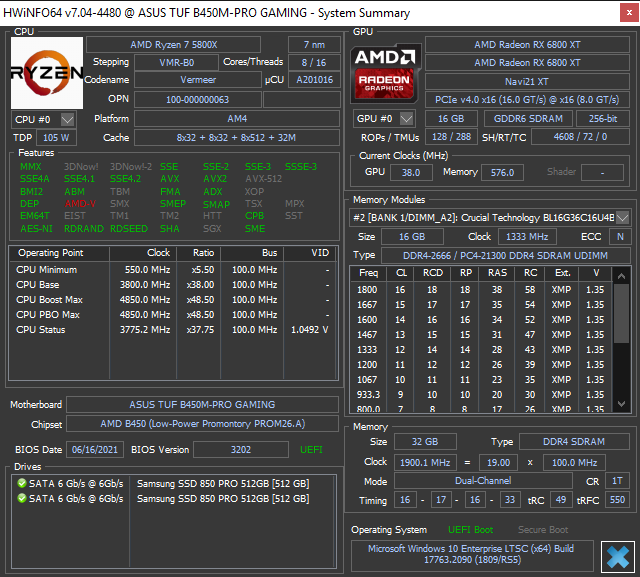Click the 256-bit bus width field
640x577 pixels.
(603, 119)
